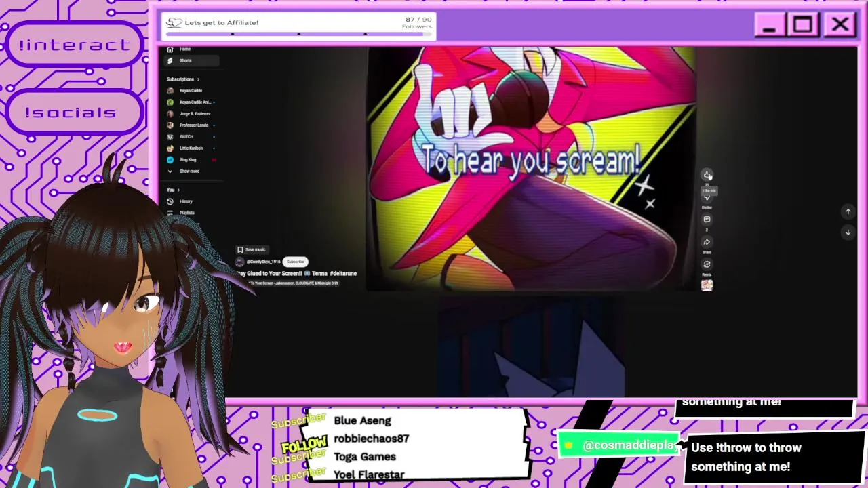Screen dimensions: 868x488
Task: Click the !interact command label
Action: (75, 45)
